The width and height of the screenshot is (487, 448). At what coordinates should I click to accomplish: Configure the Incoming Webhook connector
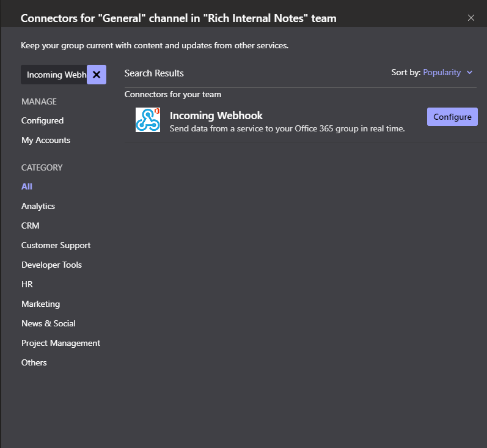(452, 117)
